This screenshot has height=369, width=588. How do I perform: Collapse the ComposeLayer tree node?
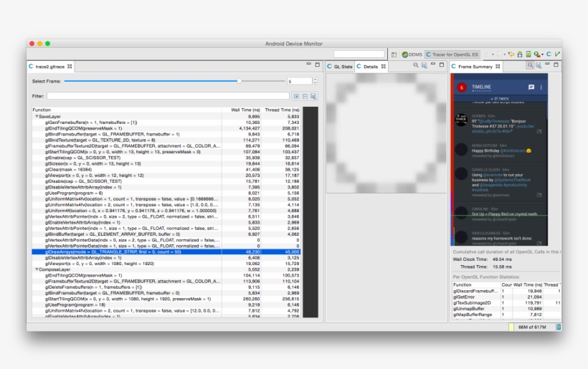pyautogui.click(x=37, y=269)
